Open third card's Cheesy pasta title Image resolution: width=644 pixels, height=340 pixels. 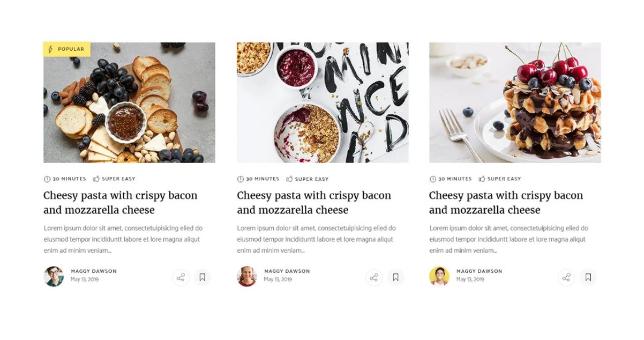point(506,203)
